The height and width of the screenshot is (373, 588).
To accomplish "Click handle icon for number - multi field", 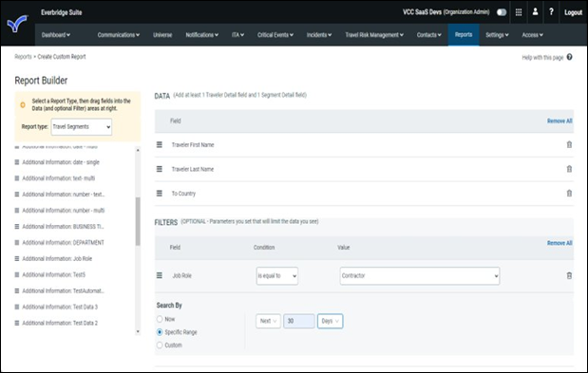I will [17, 211].
